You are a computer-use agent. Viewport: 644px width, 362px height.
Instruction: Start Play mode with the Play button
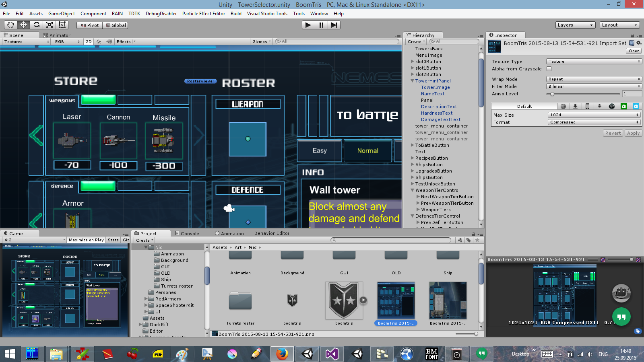[308, 25]
